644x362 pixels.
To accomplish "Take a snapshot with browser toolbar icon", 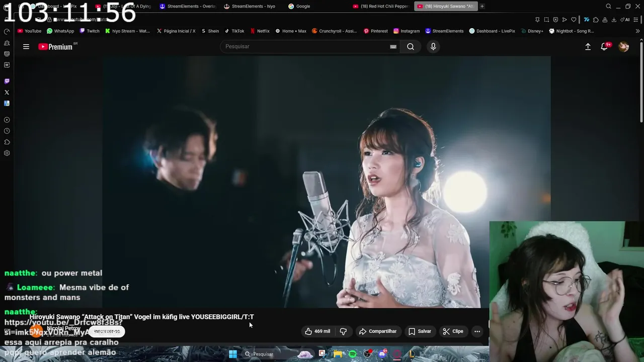I will [546, 20].
